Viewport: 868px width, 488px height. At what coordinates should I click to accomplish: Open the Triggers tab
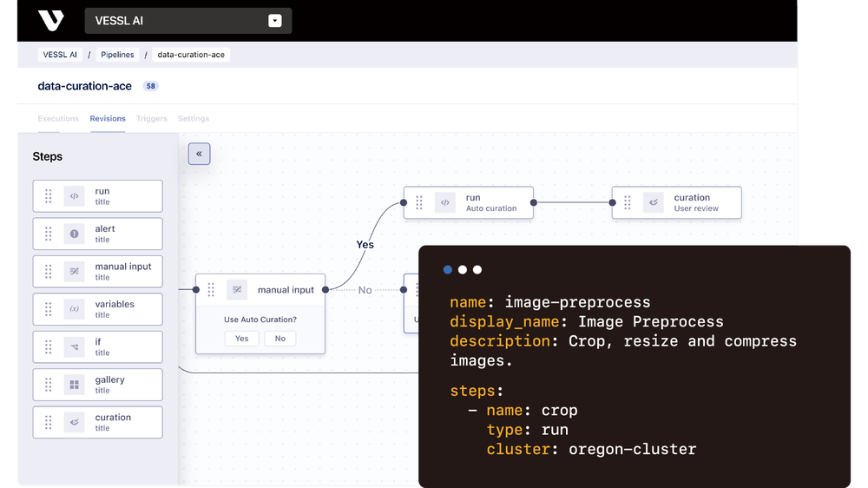tap(152, 119)
